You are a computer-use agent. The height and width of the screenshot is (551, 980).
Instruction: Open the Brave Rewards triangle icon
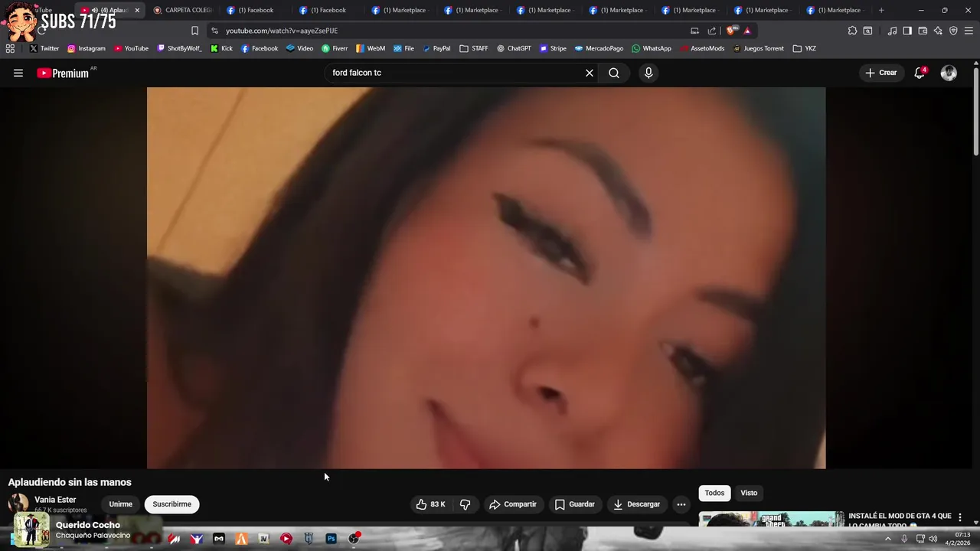[747, 31]
